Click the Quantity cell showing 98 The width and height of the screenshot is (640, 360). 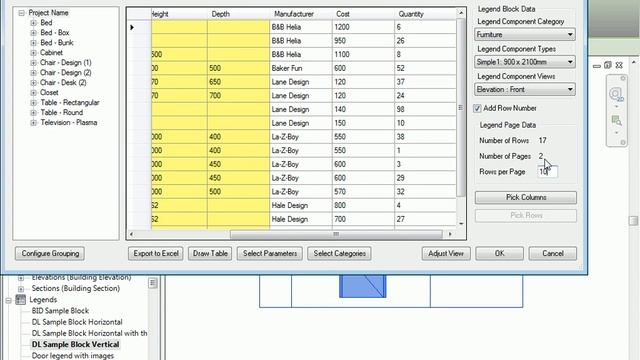point(425,109)
